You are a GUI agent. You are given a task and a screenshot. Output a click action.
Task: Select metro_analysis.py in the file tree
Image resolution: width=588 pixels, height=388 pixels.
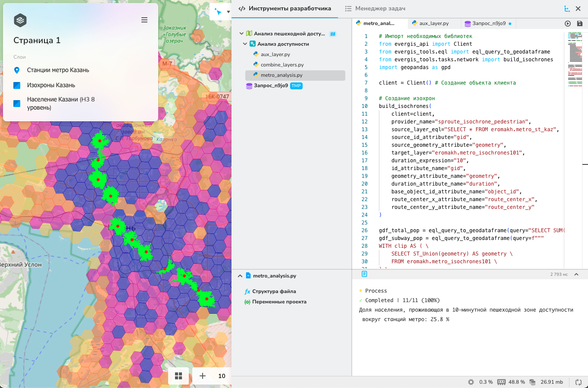pos(295,75)
